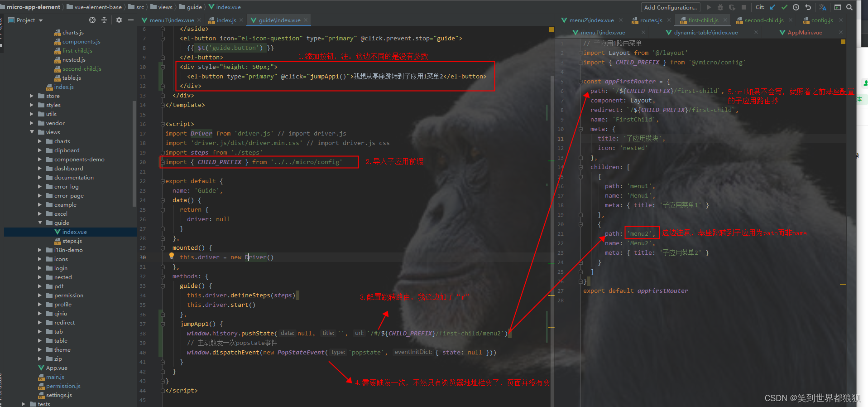868x407 pixels.
Task: Select the dashboard folder in tree
Action: [x=68, y=169]
